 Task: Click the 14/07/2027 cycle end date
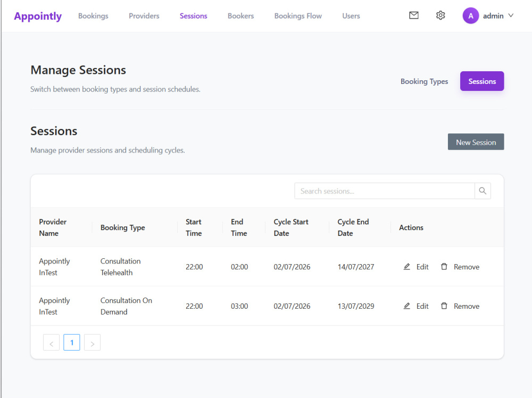[355, 267]
